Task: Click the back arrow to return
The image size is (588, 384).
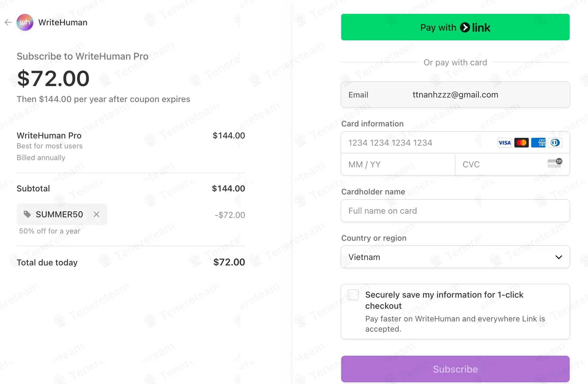Action: pos(8,22)
